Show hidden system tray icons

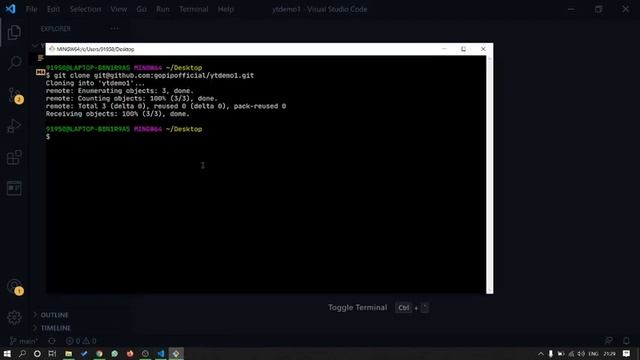(x=540, y=353)
